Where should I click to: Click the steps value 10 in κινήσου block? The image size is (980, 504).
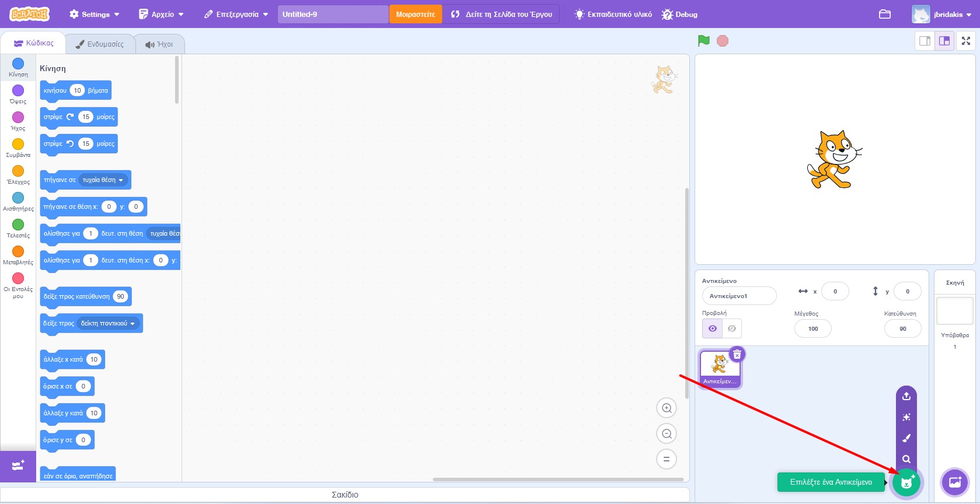[78, 90]
